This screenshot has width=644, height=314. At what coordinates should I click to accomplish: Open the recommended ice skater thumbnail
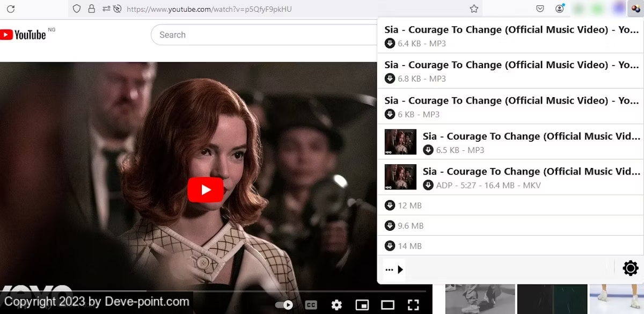tap(617, 299)
